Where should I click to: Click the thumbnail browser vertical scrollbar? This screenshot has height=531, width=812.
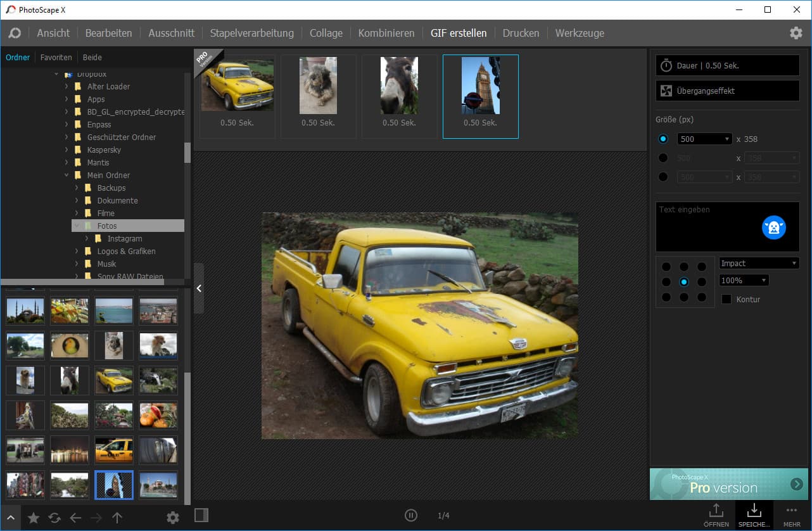tap(187, 437)
